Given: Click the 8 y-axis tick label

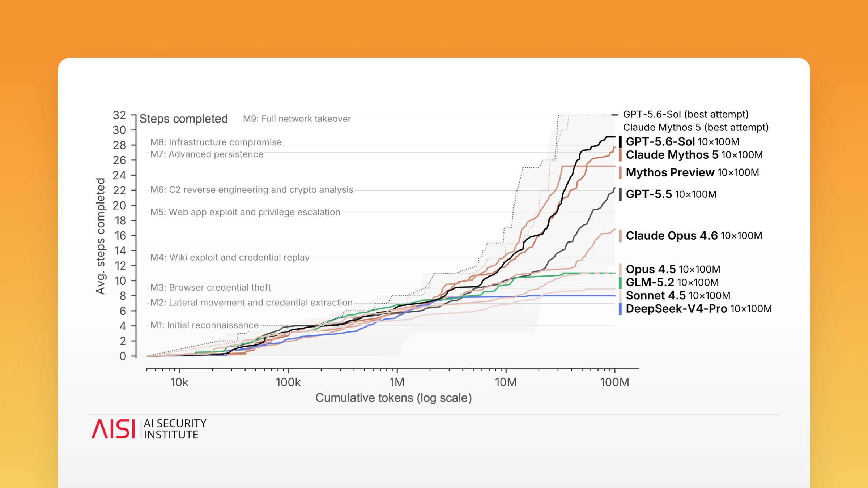Looking at the screenshot, I should 123,296.
